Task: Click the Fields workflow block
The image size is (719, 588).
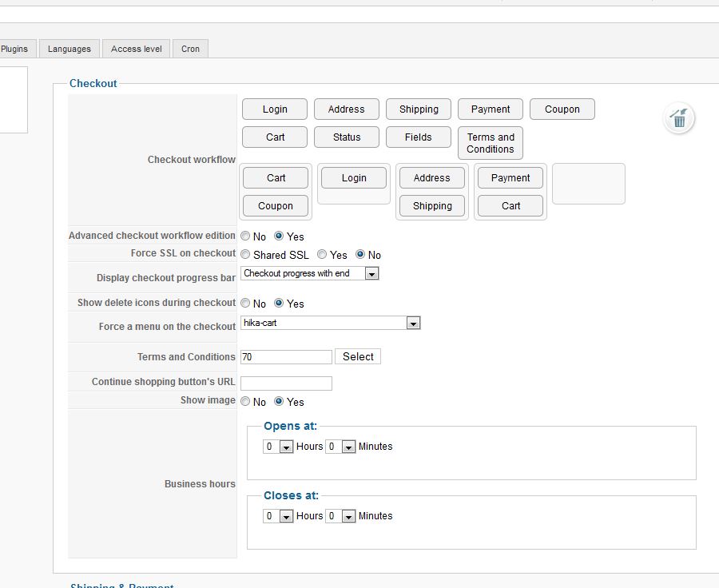Action: [418, 137]
